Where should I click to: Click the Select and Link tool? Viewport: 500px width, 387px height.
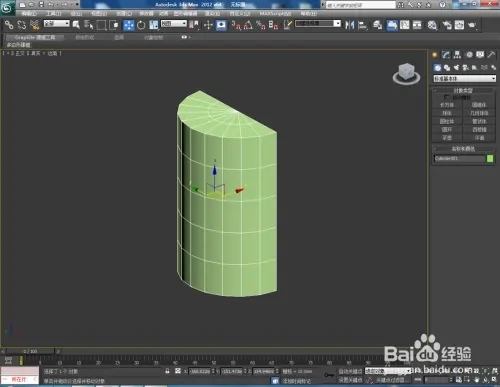9,25
